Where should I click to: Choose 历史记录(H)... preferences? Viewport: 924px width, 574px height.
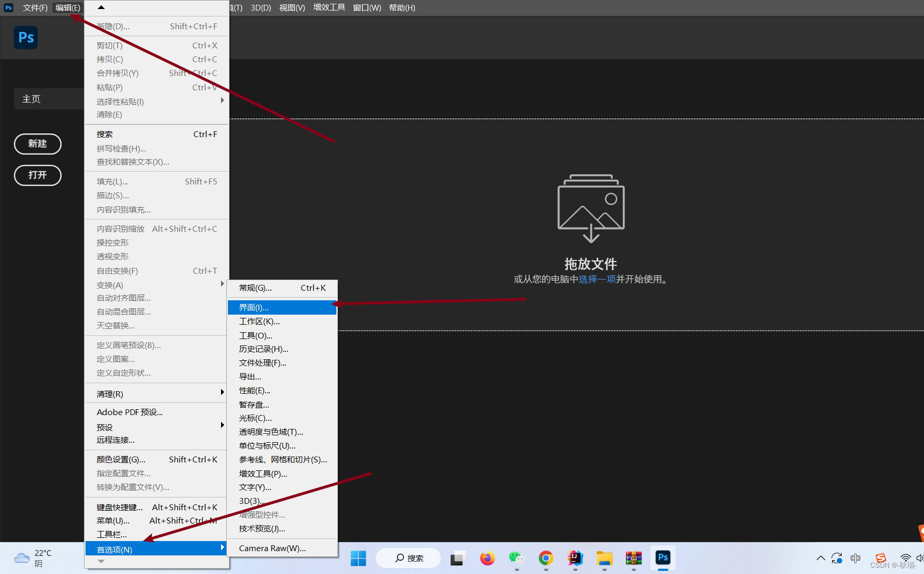282,349
